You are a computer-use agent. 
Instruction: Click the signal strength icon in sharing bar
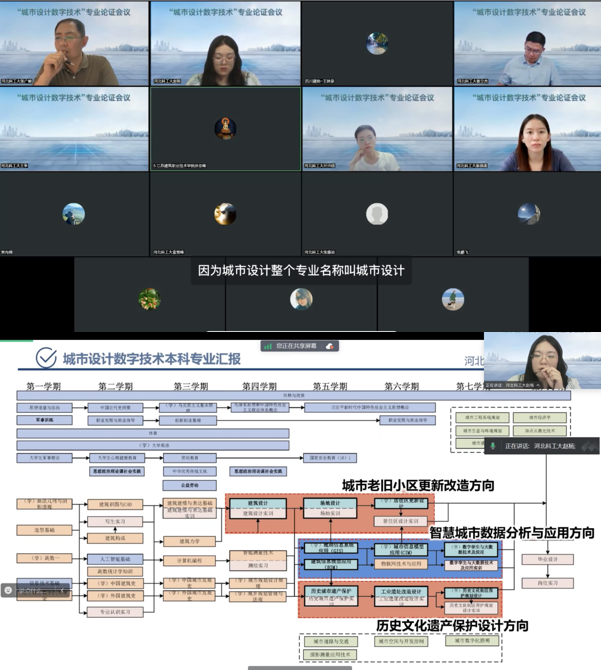coord(268,345)
